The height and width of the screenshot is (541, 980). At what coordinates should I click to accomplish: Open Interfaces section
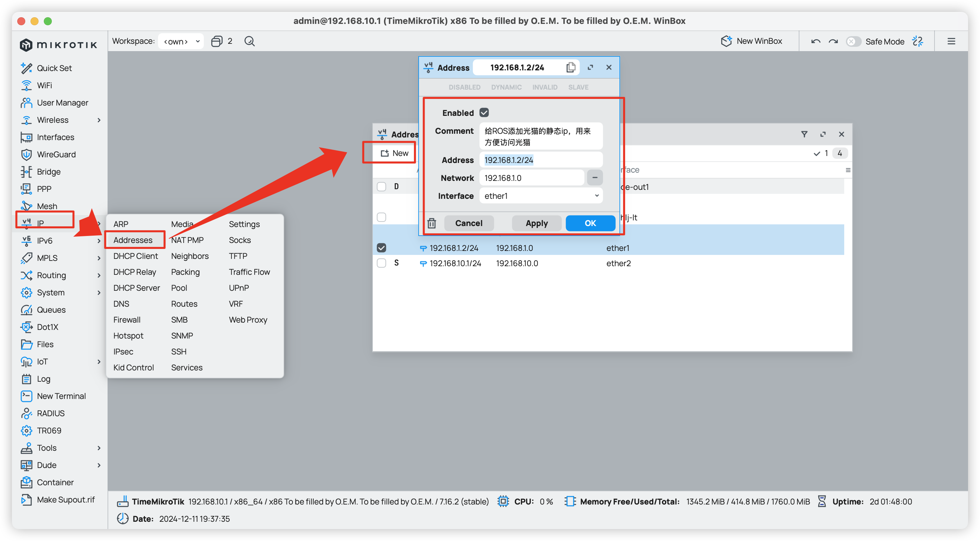pos(55,137)
